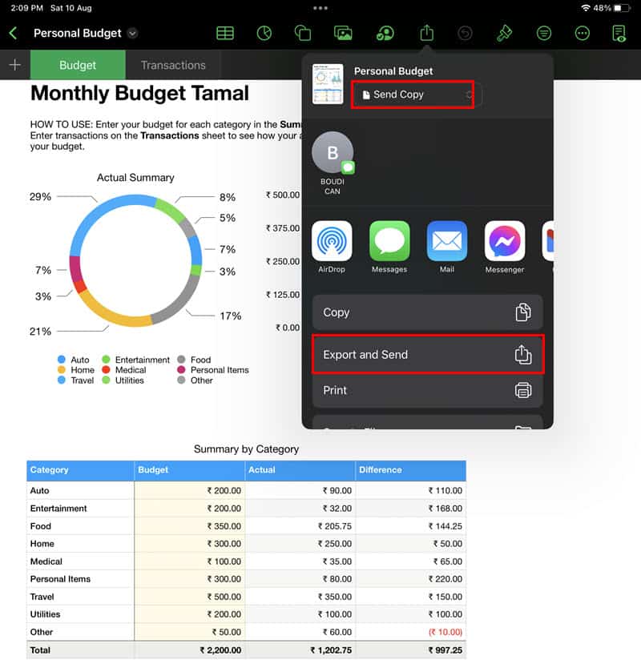641x672 pixels.
Task: Open the chart insert icon
Action: point(264,33)
